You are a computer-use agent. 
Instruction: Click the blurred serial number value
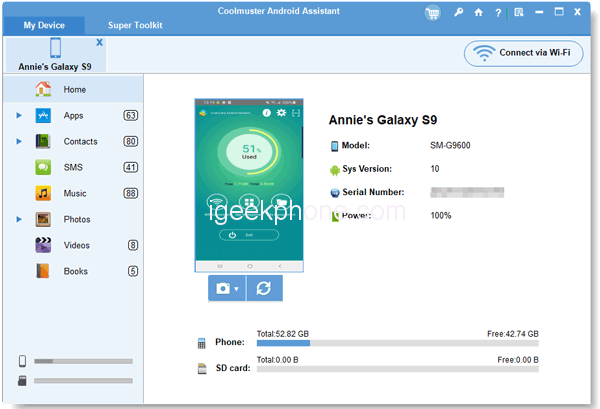point(467,192)
